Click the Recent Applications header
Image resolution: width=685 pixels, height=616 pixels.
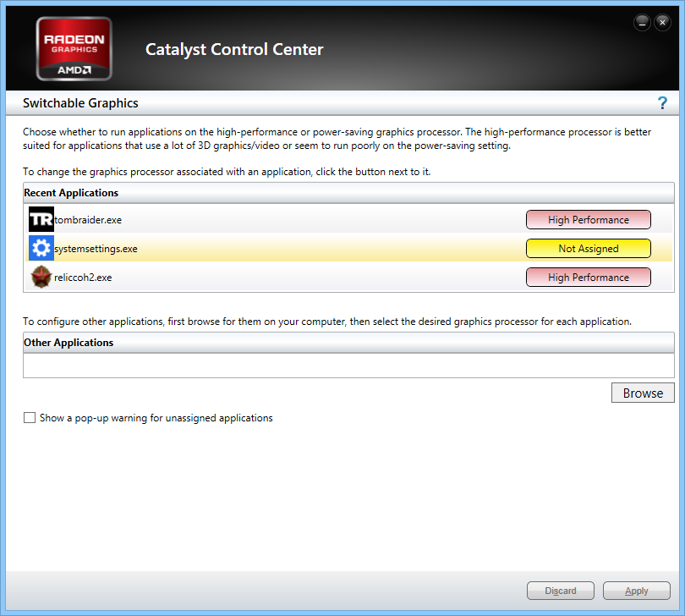click(x=71, y=193)
